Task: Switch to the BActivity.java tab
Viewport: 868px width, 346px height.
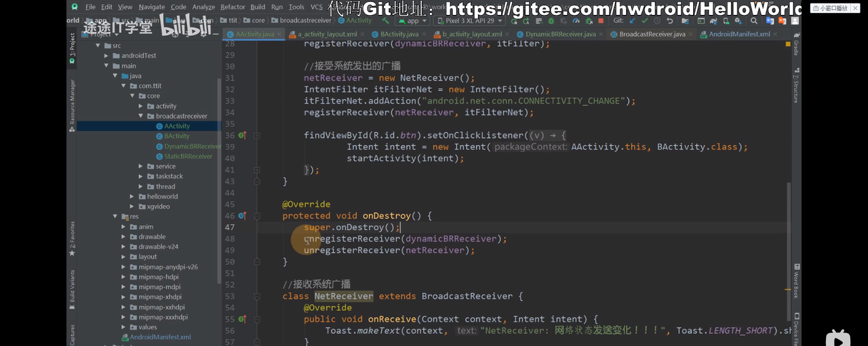Action: [399, 34]
